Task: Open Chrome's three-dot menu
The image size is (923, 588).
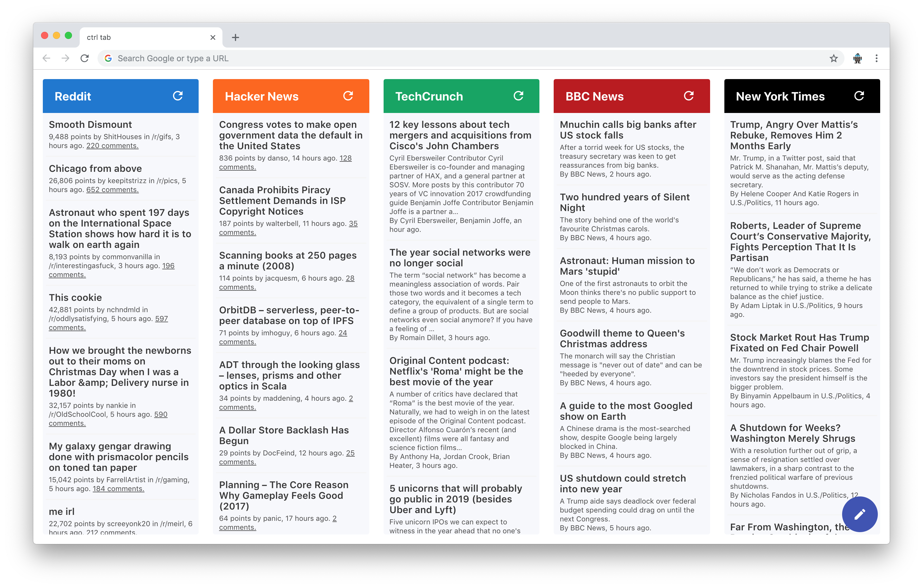Action: pos(877,58)
